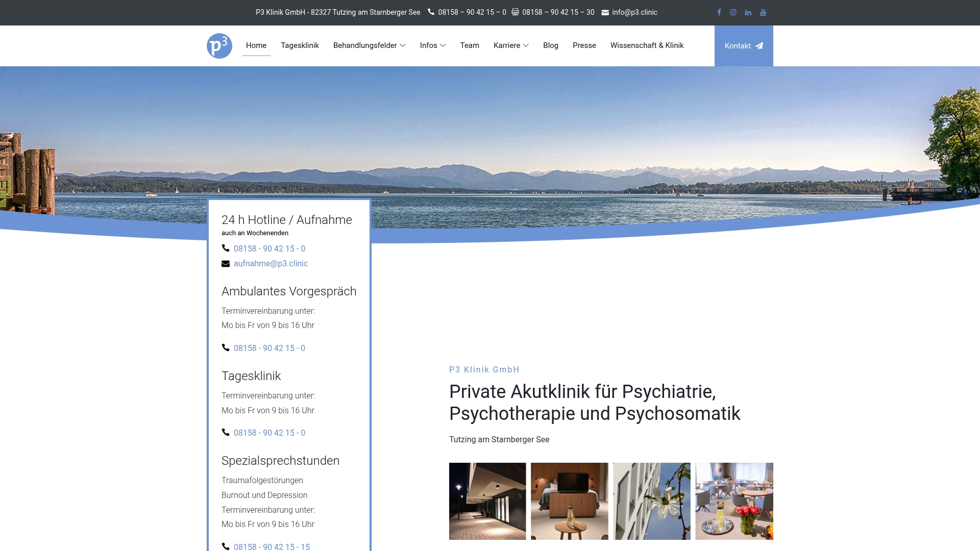Open the Team page in navigation

coord(470,45)
